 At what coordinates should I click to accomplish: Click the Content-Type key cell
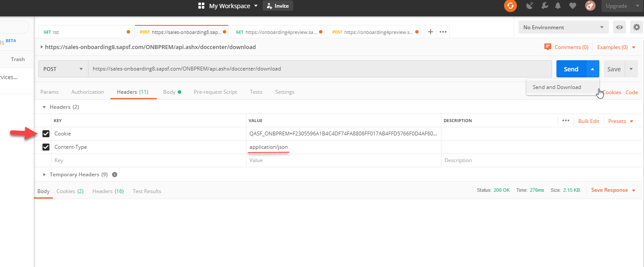149,147
